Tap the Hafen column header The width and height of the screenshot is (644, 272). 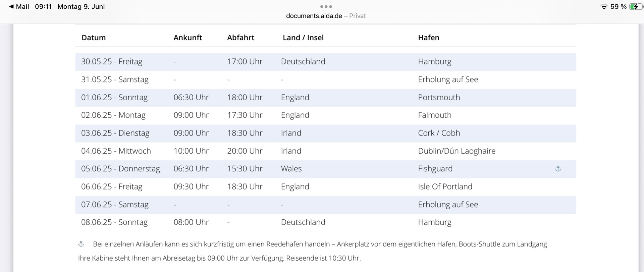[x=428, y=38]
